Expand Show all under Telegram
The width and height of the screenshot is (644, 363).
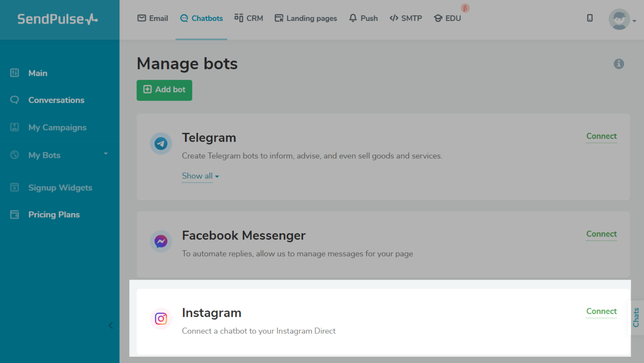(x=200, y=176)
